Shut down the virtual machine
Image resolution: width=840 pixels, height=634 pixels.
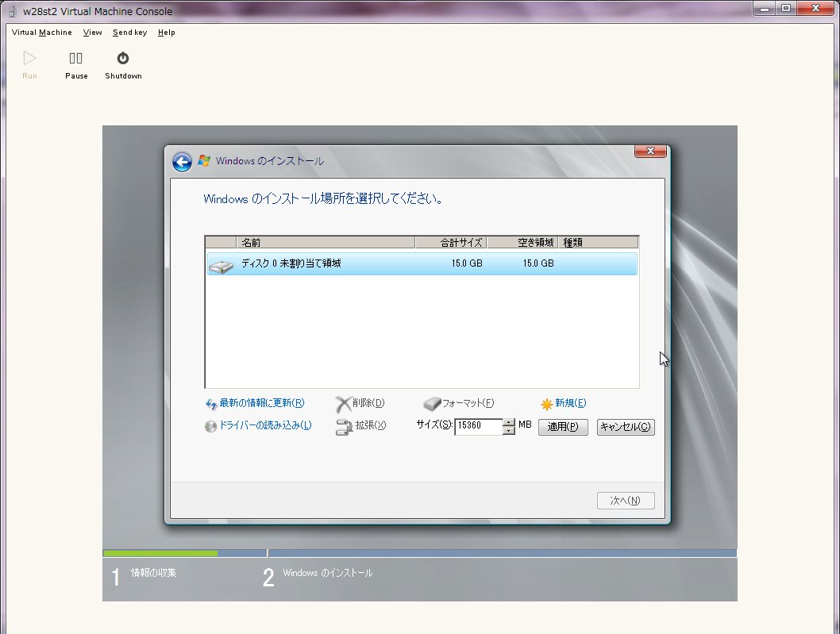(x=123, y=65)
